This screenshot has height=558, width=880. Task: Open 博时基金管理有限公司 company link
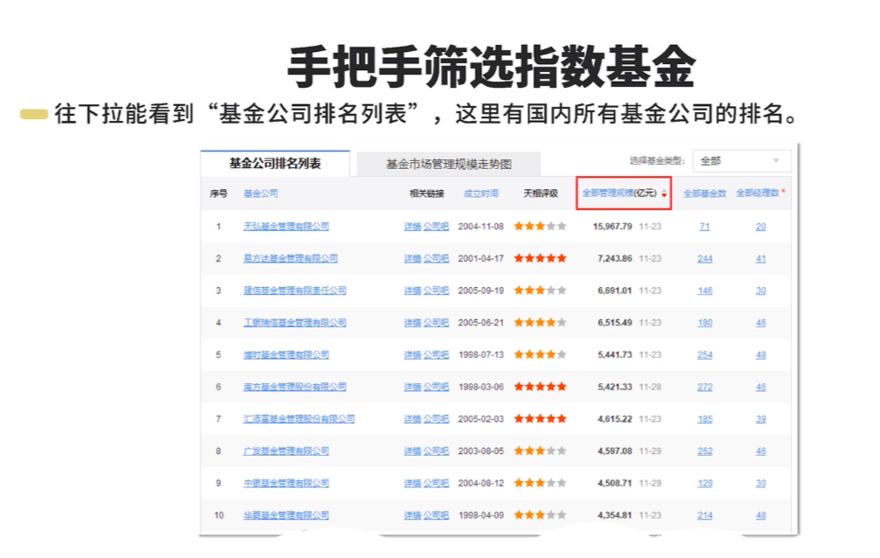[286, 355]
